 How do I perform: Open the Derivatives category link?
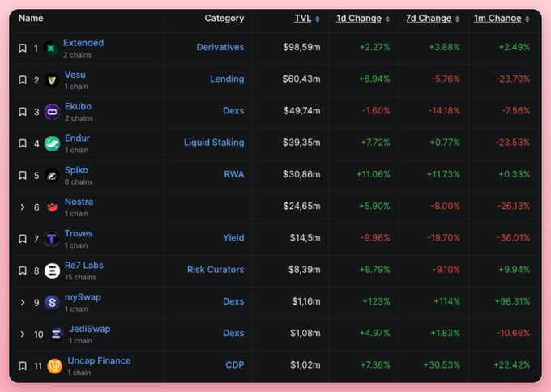[220, 47]
